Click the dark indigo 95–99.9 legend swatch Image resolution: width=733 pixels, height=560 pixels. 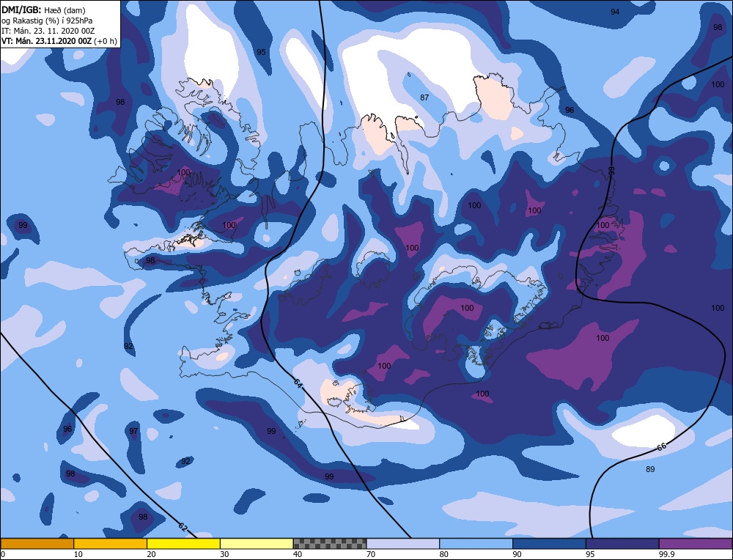[622, 543]
